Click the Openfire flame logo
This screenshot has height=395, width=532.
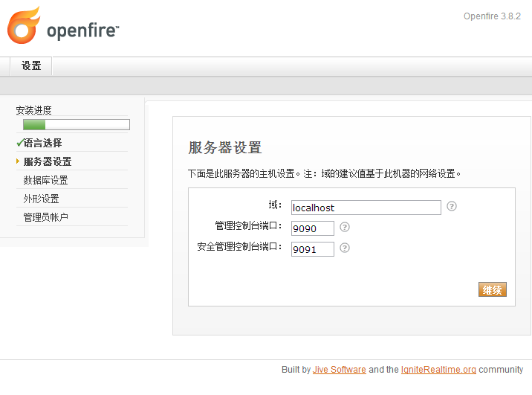[x=24, y=25]
